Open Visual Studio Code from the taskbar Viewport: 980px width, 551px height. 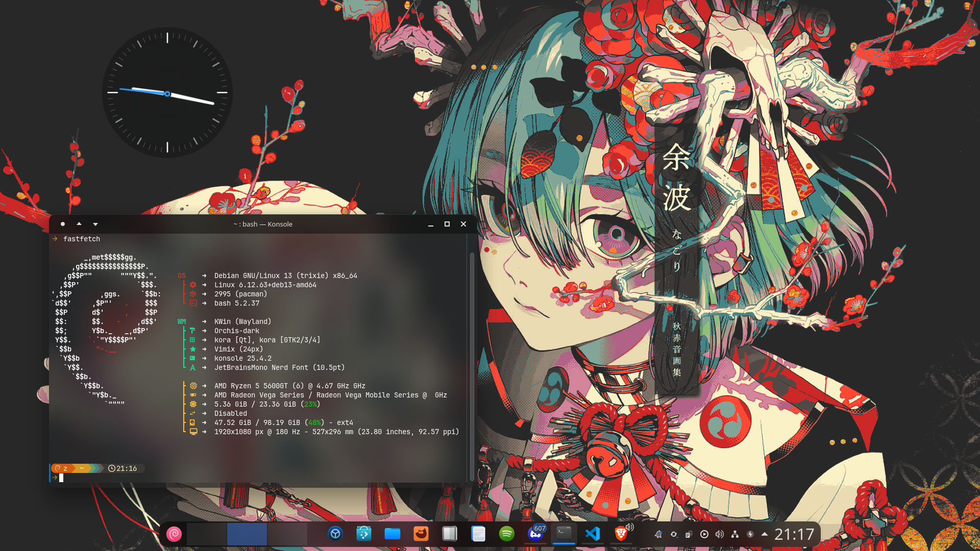click(593, 534)
